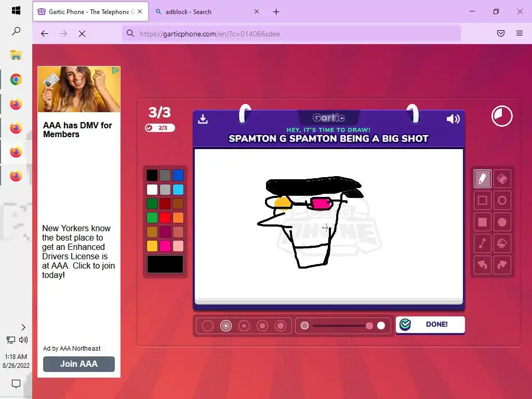Click the address bar URL field
This screenshot has height=399, width=532.
point(291,34)
